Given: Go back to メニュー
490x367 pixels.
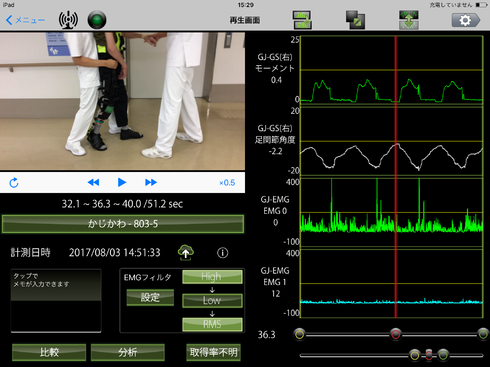Looking at the screenshot, I should pyautogui.click(x=25, y=20).
